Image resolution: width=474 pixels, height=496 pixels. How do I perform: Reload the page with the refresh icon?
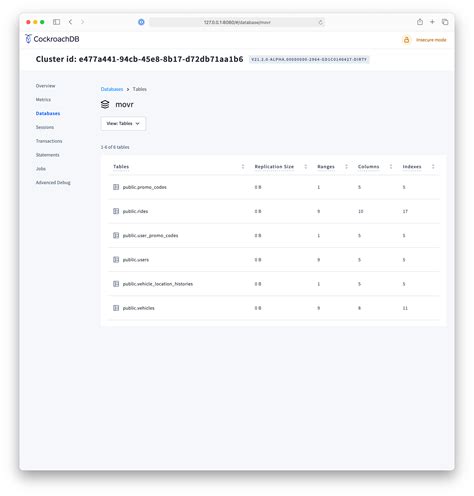pyautogui.click(x=320, y=22)
